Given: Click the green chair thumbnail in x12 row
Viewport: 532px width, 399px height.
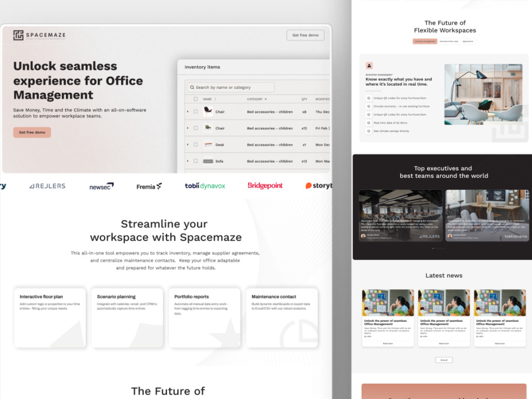Looking at the screenshot, I should pos(208,128).
